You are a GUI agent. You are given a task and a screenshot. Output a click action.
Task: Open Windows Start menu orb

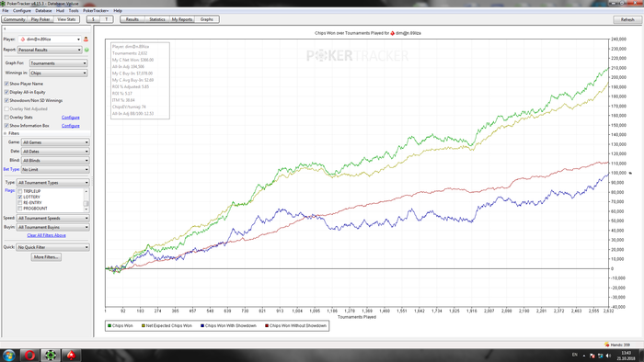point(9,355)
